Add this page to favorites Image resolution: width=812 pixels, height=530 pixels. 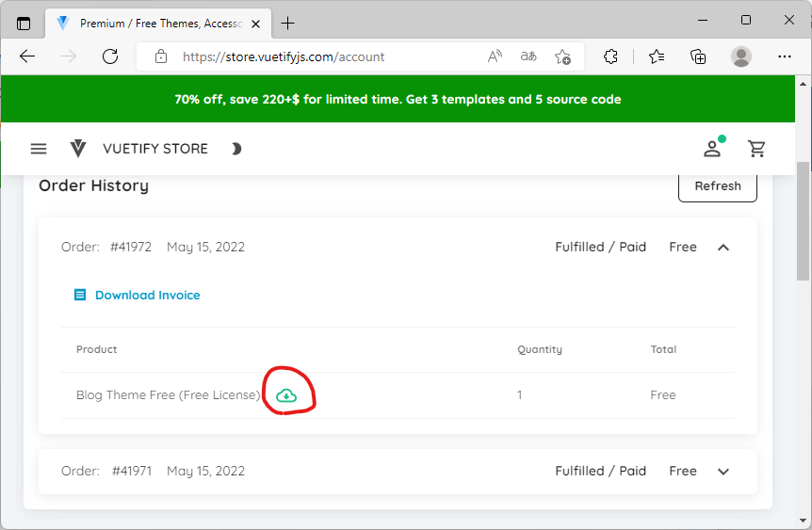(562, 56)
